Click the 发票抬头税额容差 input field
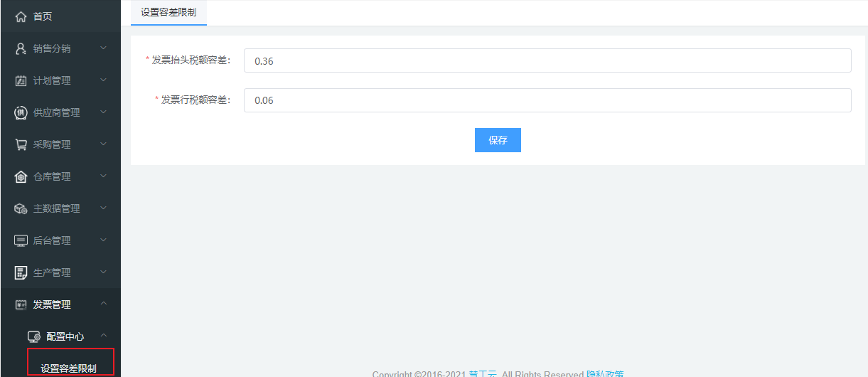The width and height of the screenshot is (868, 377). click(547, 61)
